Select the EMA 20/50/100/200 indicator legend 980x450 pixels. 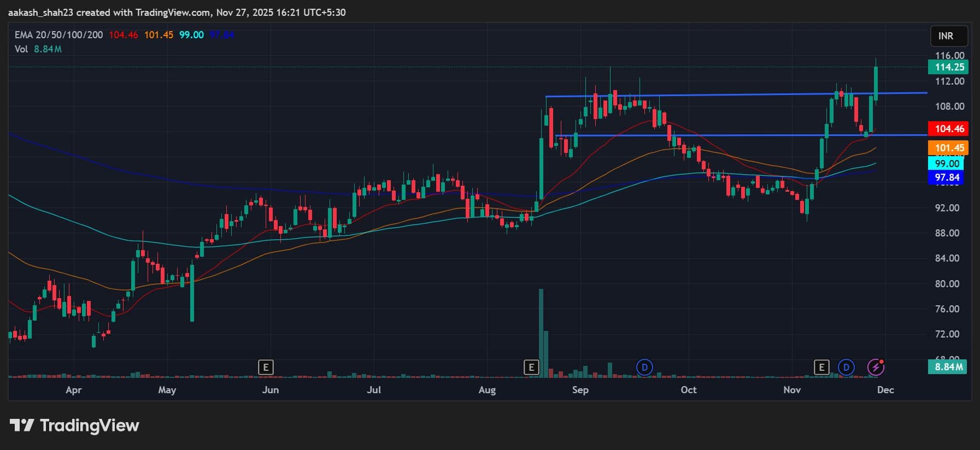(x=58, y=35)
